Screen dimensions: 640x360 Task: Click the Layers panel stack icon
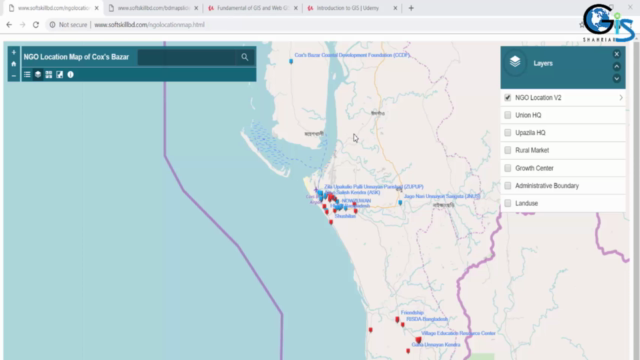(515, 62)
